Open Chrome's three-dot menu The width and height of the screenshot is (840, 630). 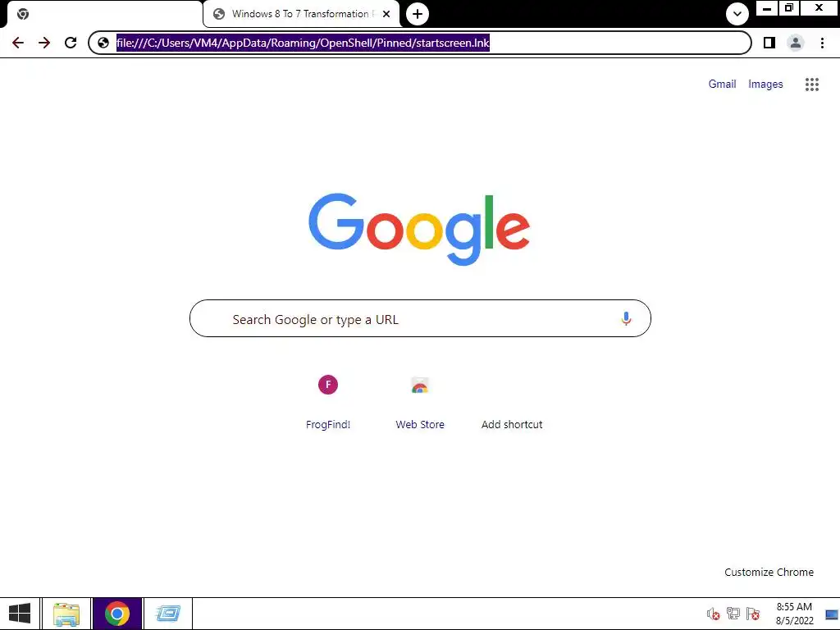click(822, 43)
